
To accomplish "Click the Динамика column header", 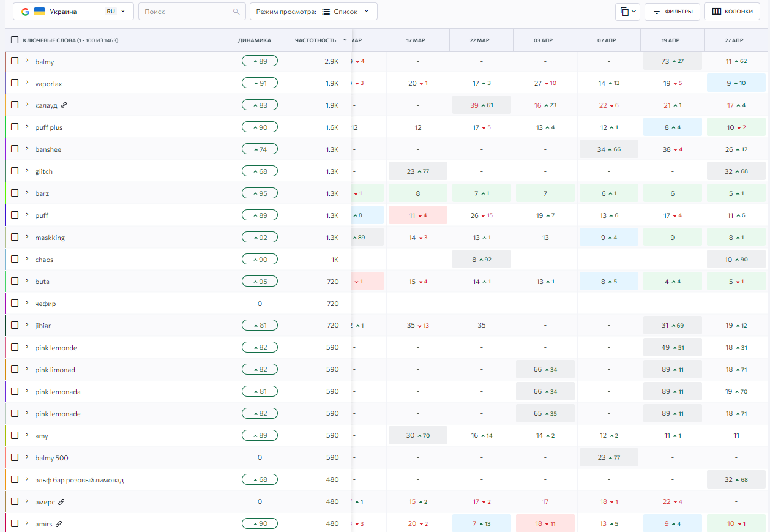I will (255, 40).
